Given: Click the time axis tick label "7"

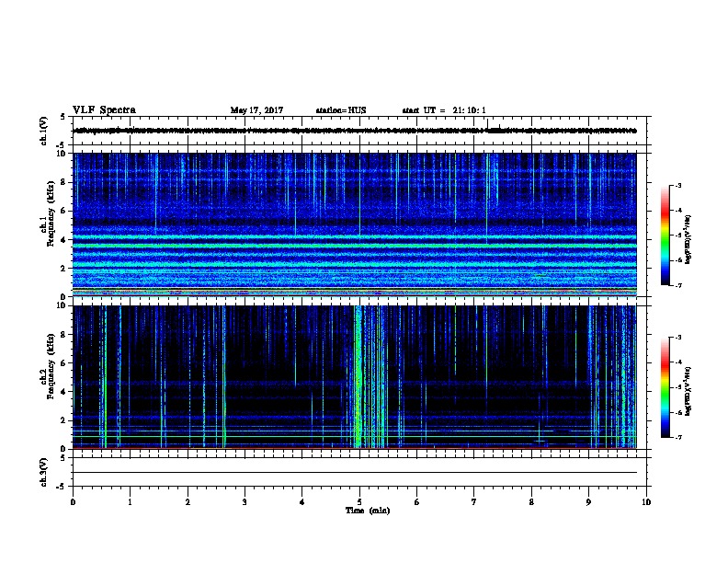Looking at the screenshot, I should [x=474, y=501].
